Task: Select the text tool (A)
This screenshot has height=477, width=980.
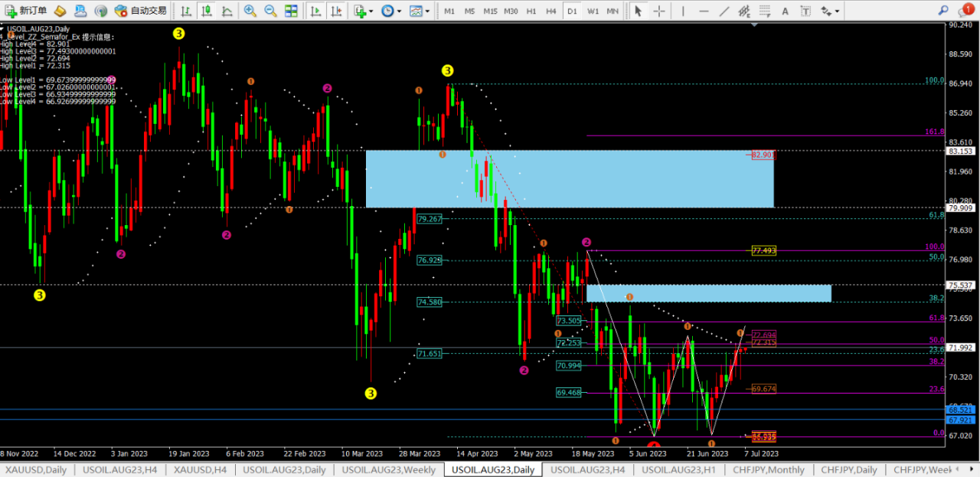Action: tap(785, 11)
